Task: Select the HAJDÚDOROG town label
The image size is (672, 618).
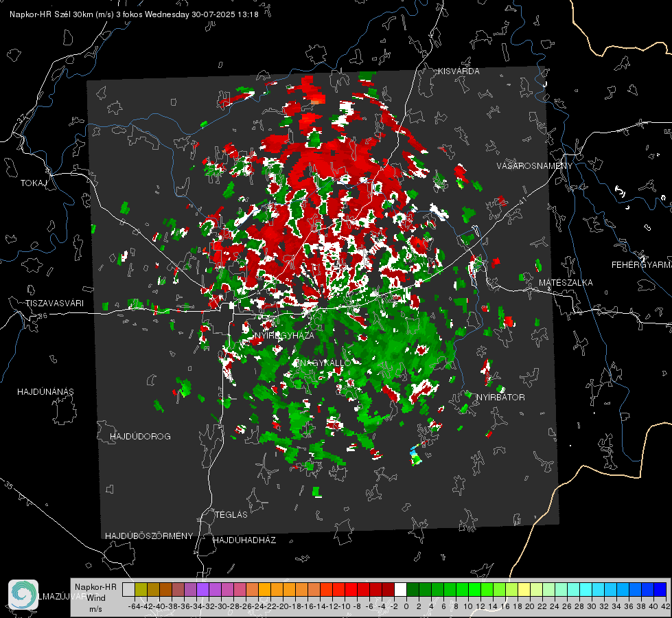Action: click(x=140, y=437)
